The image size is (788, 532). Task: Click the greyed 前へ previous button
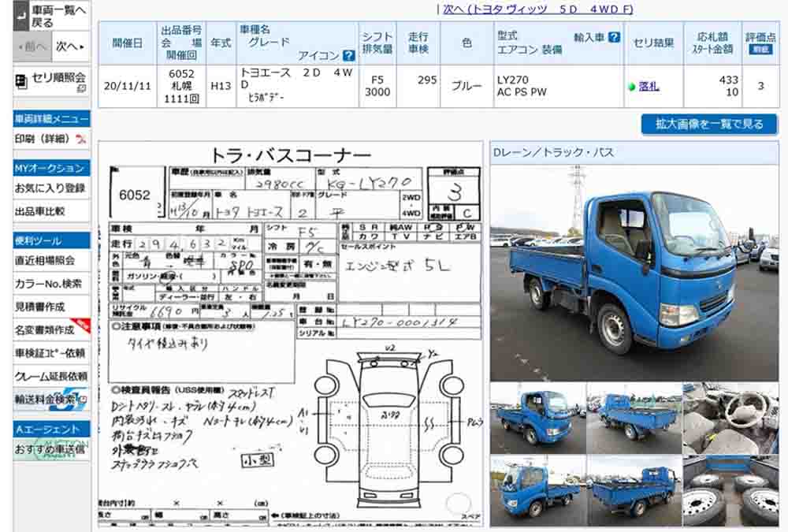[32, 47]
